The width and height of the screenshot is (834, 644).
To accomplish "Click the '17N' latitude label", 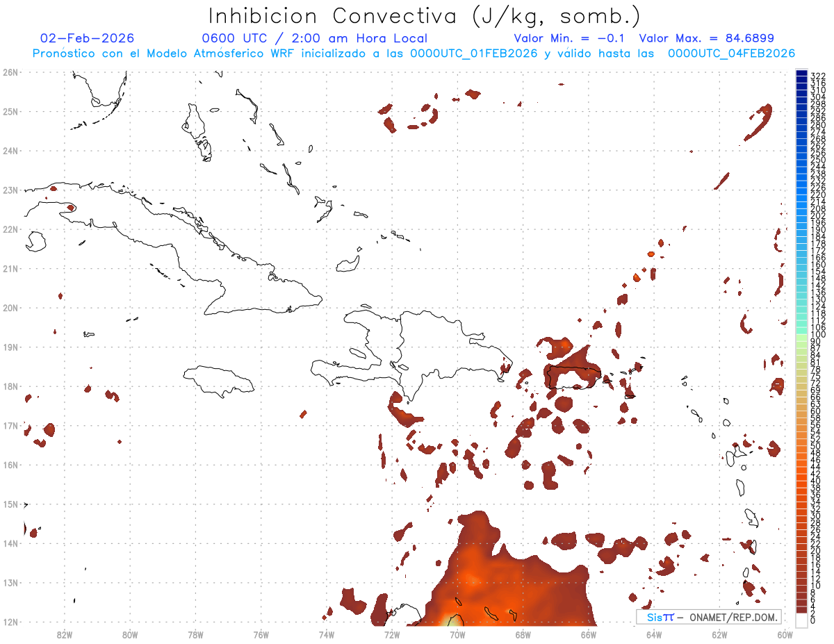I will [10, 425].
